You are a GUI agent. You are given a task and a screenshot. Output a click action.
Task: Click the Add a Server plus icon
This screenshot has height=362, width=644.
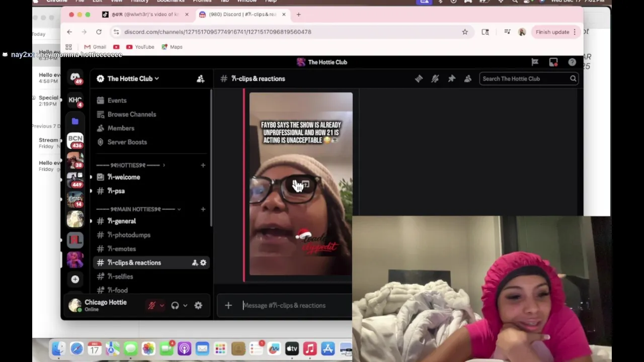point(75,279)
